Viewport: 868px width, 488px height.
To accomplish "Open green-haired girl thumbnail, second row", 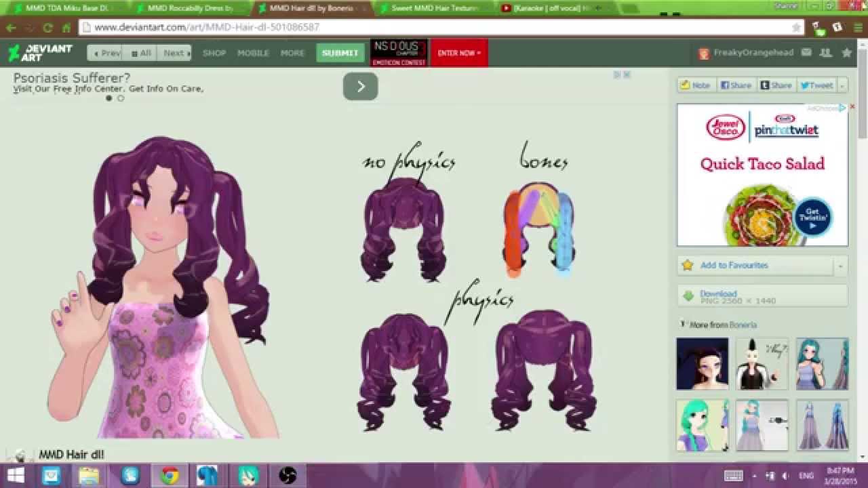I will pyautogui.click(x=703, y=425).
